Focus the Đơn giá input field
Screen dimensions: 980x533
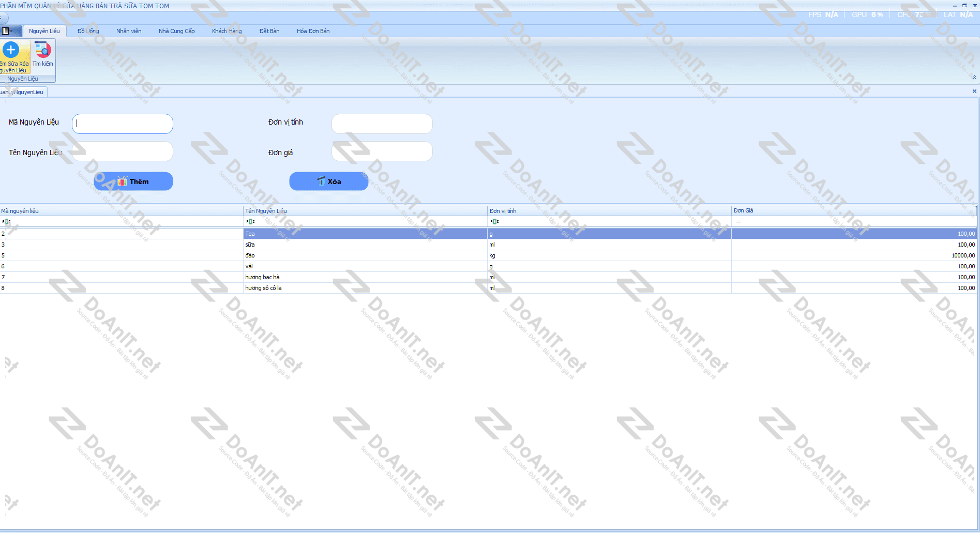382,151
